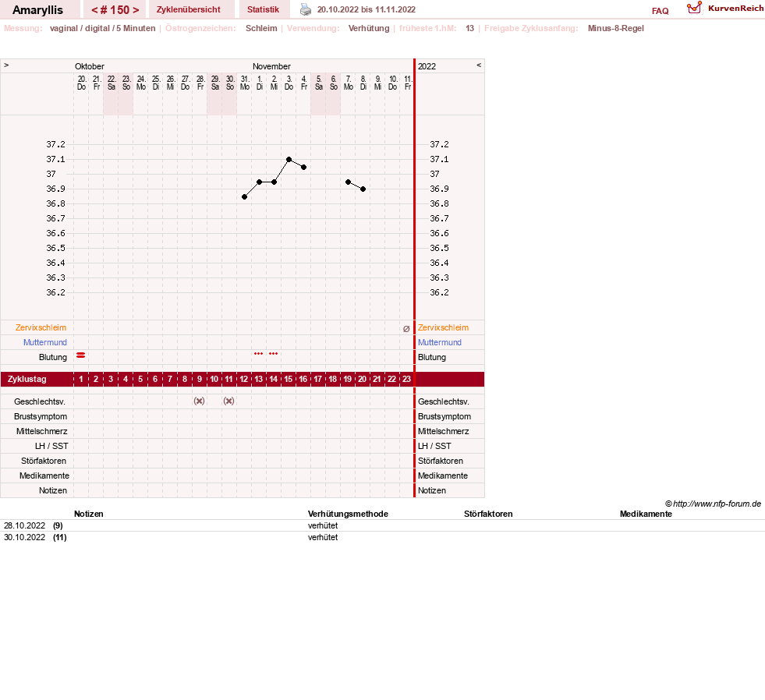This screenshot has width=765, height=700.
Task: Go to previous cycle via < before #150
Action: [x=94, y=10]
